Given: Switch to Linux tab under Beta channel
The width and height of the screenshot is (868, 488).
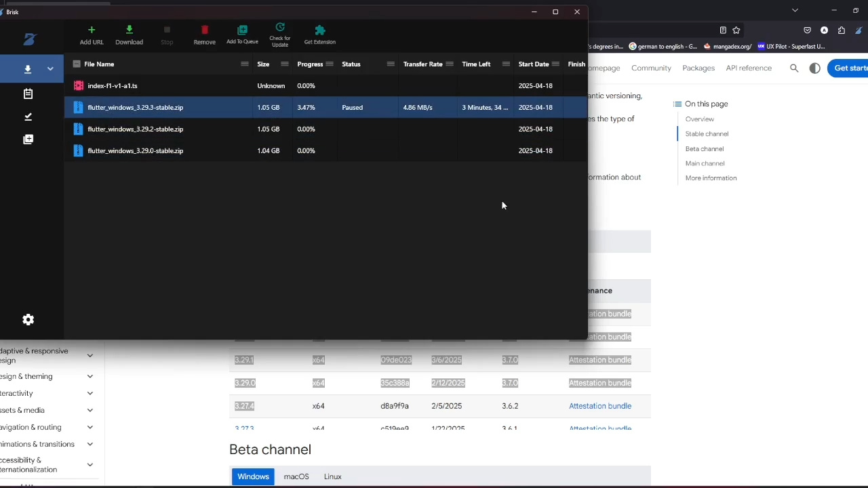Looking at the screenshot, I should click(x=332, y=476).
